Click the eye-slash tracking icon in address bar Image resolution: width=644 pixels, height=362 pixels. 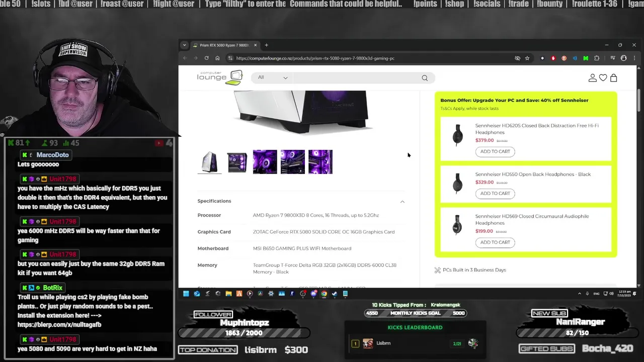517,58
